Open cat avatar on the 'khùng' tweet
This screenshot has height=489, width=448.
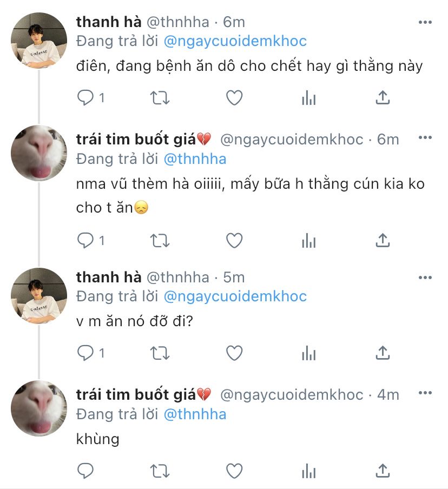click(39, 408)
